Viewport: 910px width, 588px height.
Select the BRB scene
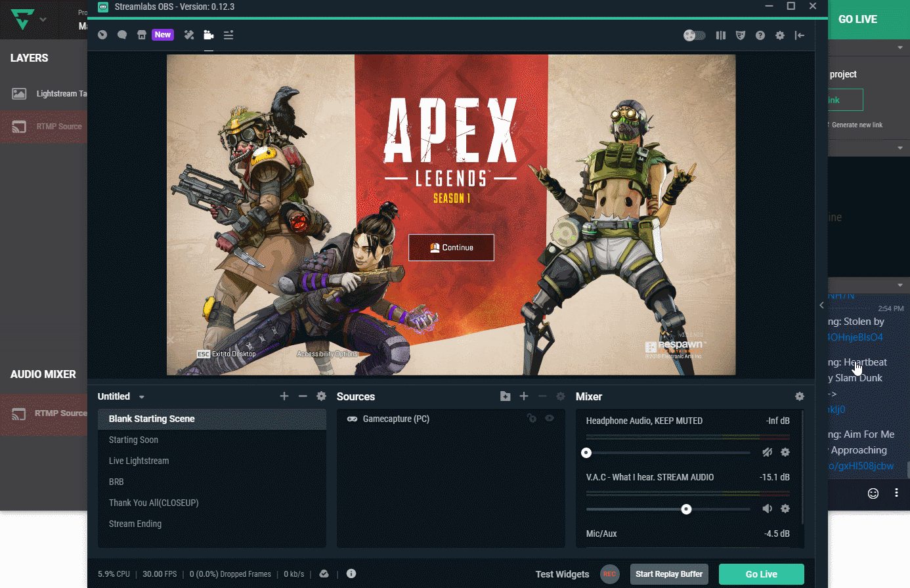pyautogui.click(x=212, y=482)
